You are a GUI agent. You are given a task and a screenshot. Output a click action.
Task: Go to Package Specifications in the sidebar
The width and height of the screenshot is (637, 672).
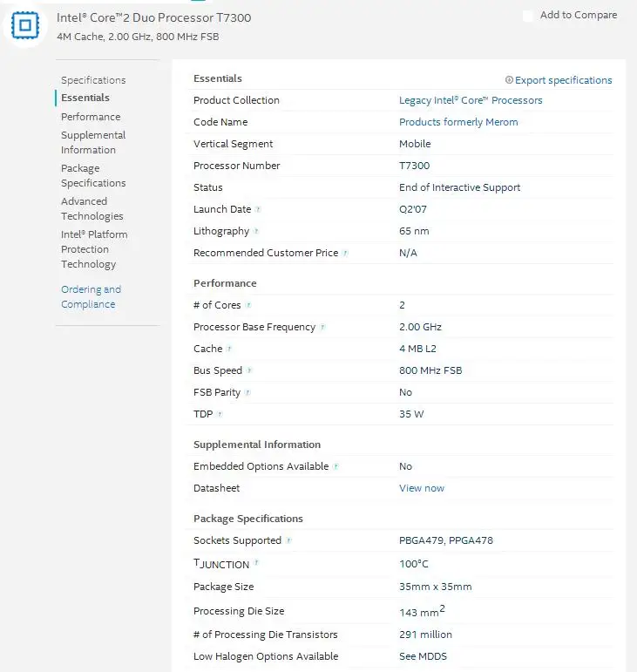pyautogui.click(x=93, y=176)
